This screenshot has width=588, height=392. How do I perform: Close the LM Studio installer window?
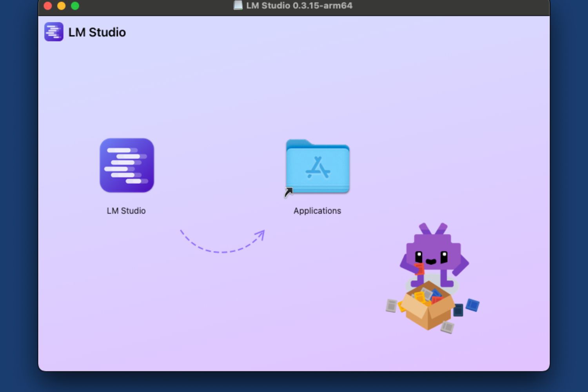click(x=48, y=6)
